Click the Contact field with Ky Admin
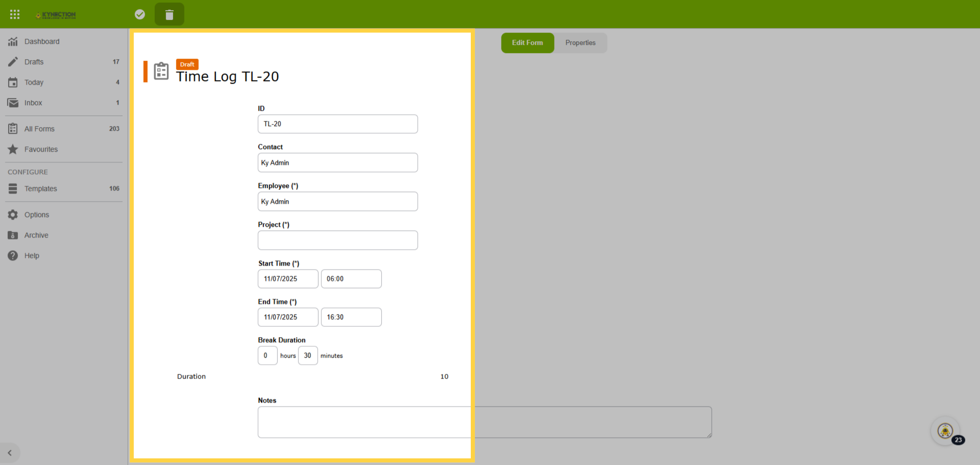This screenshot has width=980, height=465. (x=338, y=163)
